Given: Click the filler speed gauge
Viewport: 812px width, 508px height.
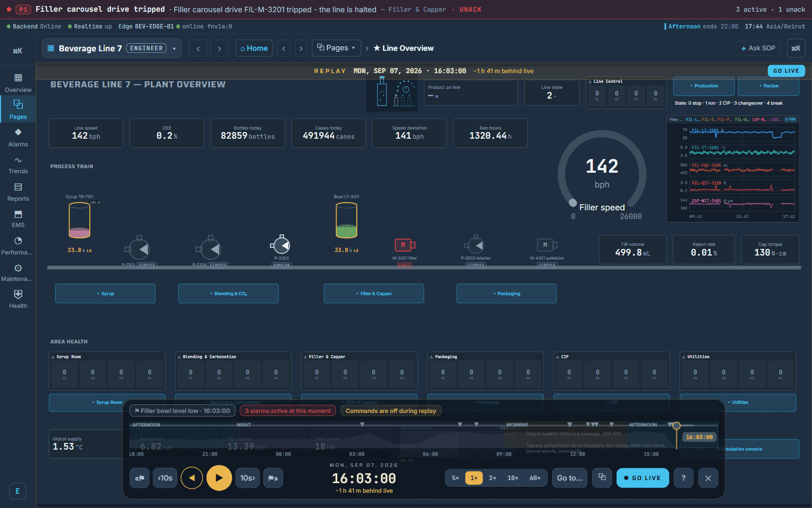Looking at the screenshot, I should coord(602,175).
